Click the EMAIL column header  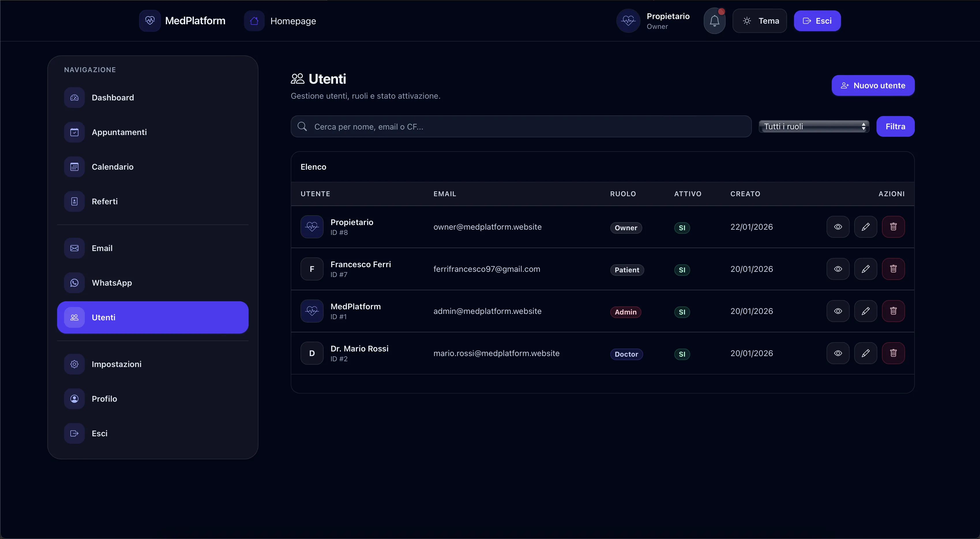tap(444, 194)
